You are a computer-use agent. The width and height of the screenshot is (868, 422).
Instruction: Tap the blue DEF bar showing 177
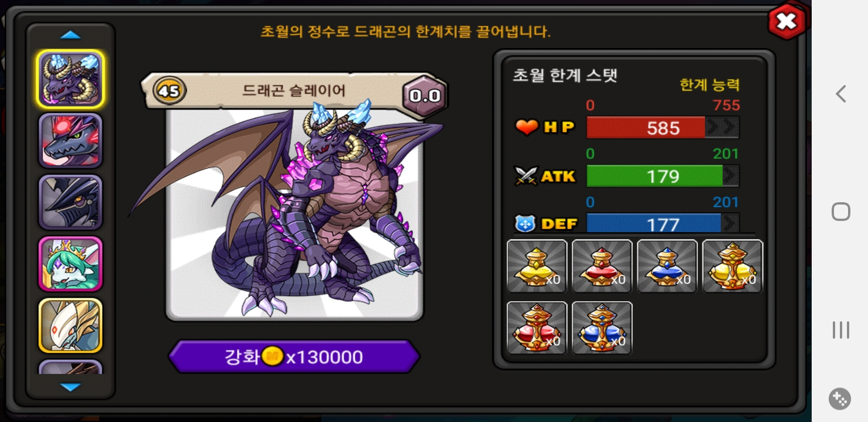pyautogui.click(x=663, y=223)
